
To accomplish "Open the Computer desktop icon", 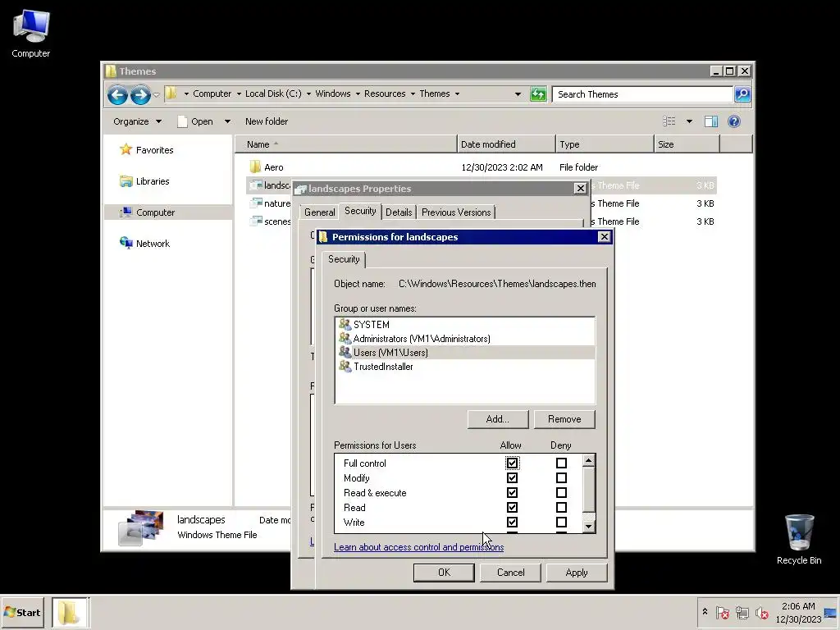I will click(31, 34).
